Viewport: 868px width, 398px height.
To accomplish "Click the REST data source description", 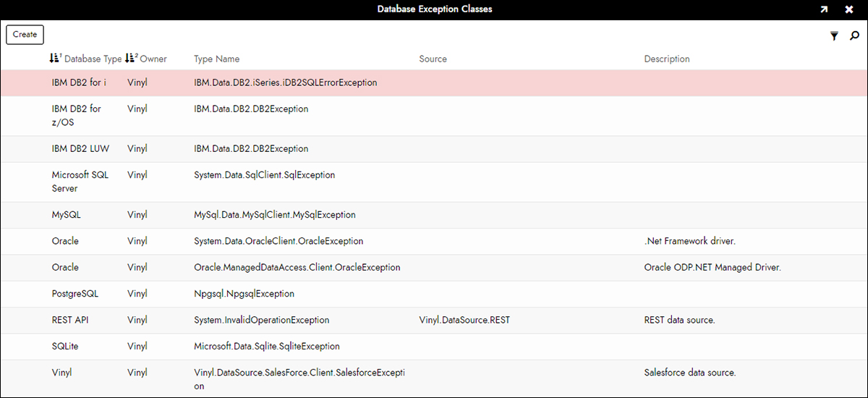I will click(x=679, y=320).
